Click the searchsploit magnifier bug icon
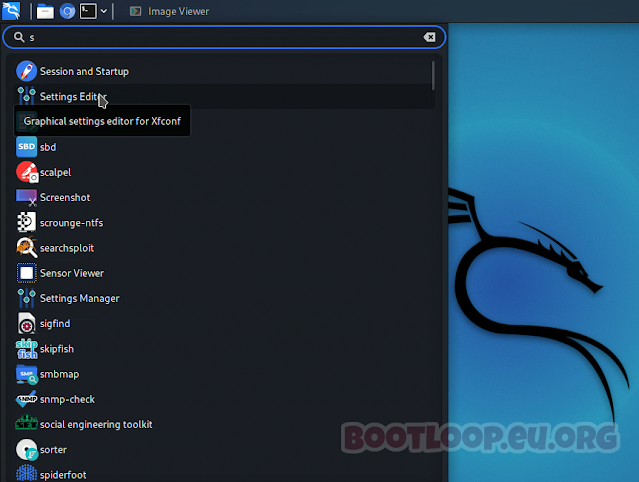Screen dimensions: 639x482 click(26, 248)
